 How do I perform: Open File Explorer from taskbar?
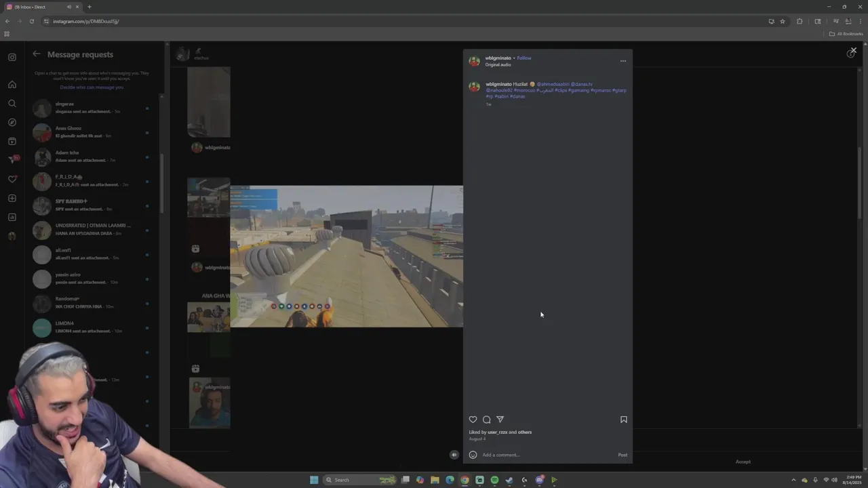coord(435,480)
